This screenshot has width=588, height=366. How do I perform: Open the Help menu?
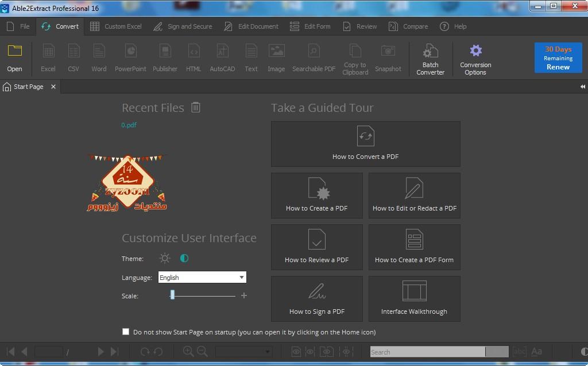(x=454, y=26)
